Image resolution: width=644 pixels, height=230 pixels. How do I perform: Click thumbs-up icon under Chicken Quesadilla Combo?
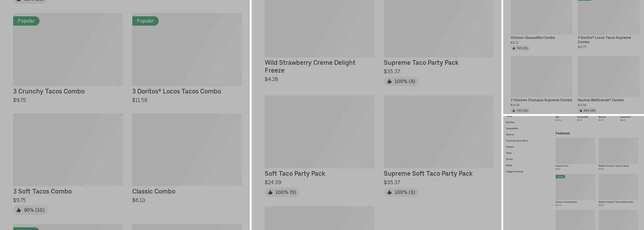coord(514,48)
